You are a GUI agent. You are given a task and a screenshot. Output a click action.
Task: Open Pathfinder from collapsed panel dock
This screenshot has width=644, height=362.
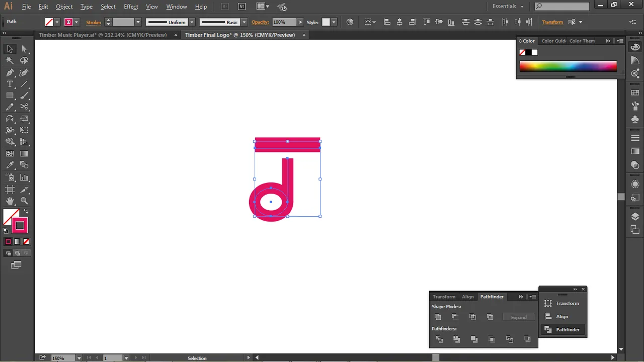(562, 330)
